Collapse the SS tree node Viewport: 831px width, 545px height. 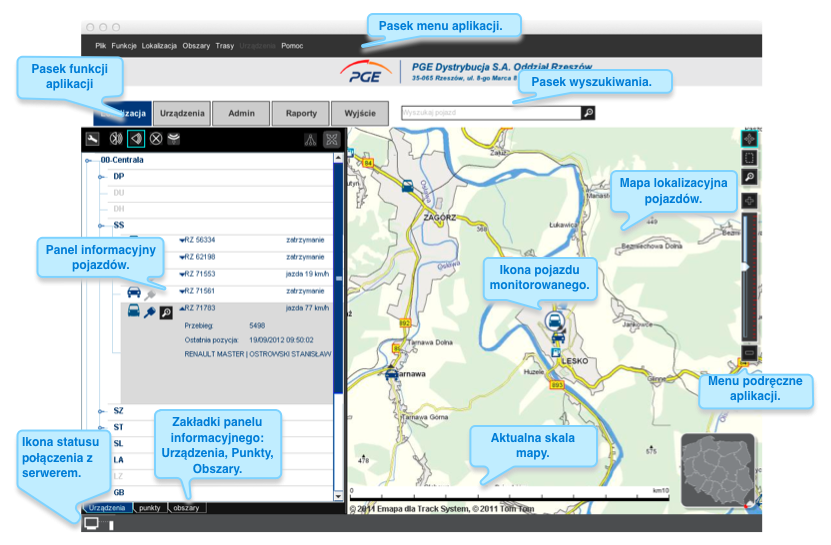tap(101, 226)
